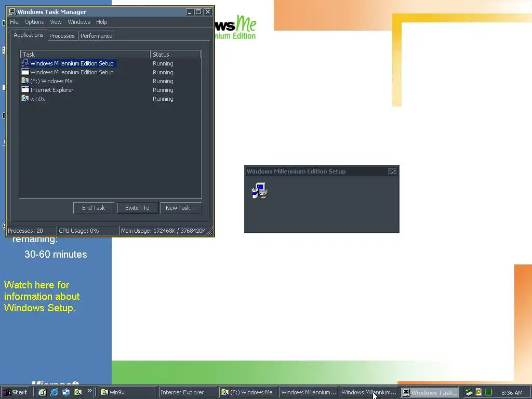
Task: Click the Task Manager title bar icon
Action: (x=12, y=12)
